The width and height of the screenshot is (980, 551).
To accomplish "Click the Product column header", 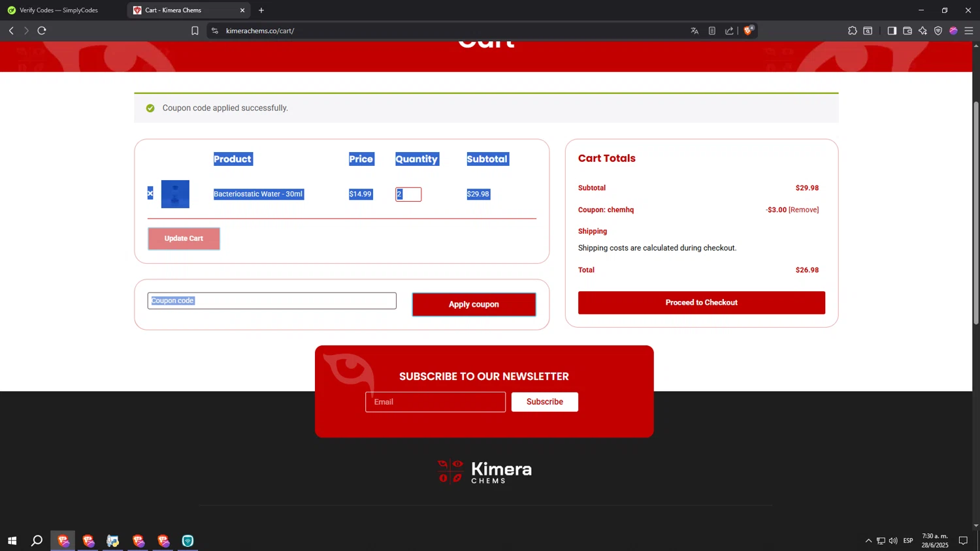I will pyautogui.click(x=233, y=159).
